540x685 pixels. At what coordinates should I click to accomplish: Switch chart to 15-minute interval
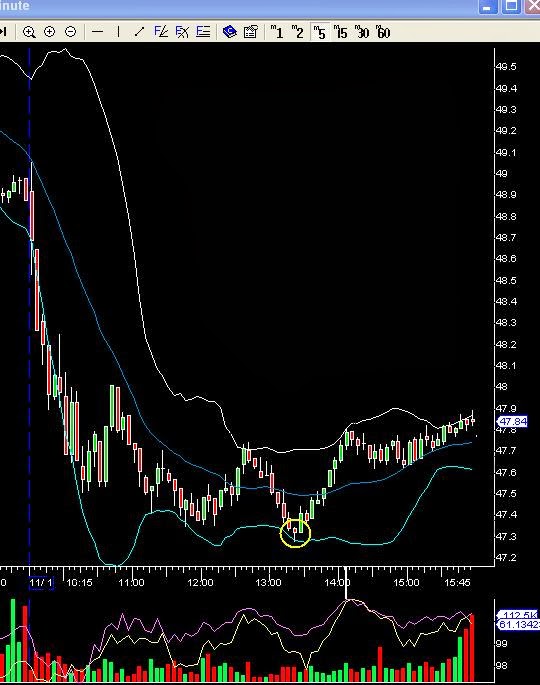341,32
